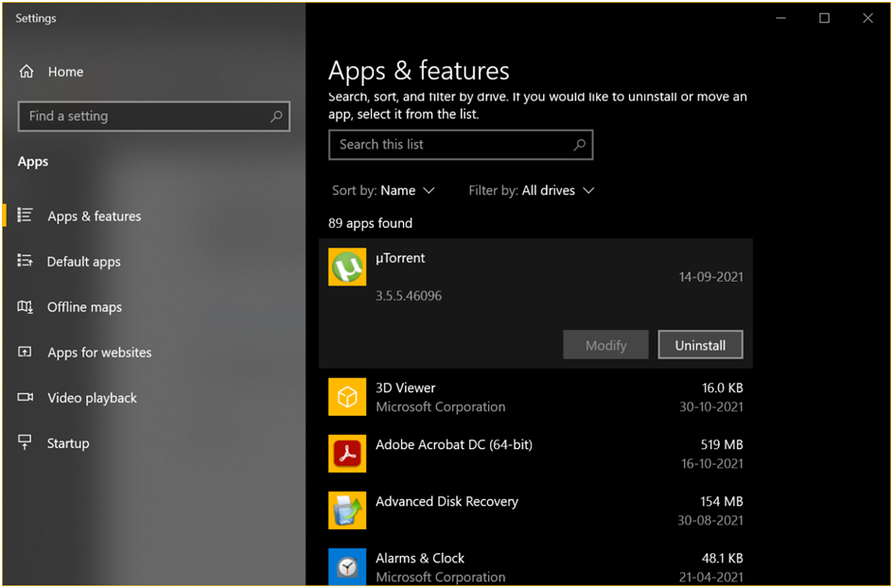Open Default apps section
The width and height of the screenshot is (893, 588).
(x=83, y=262)
